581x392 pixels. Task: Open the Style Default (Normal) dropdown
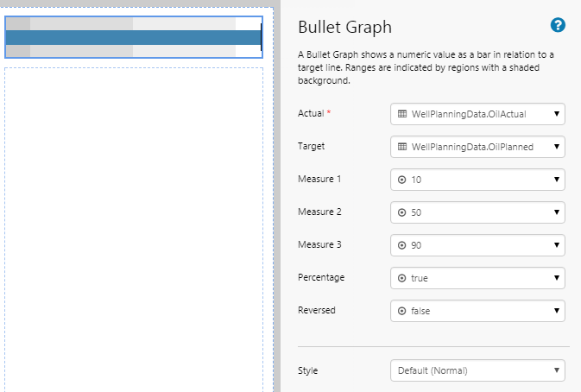477,371
